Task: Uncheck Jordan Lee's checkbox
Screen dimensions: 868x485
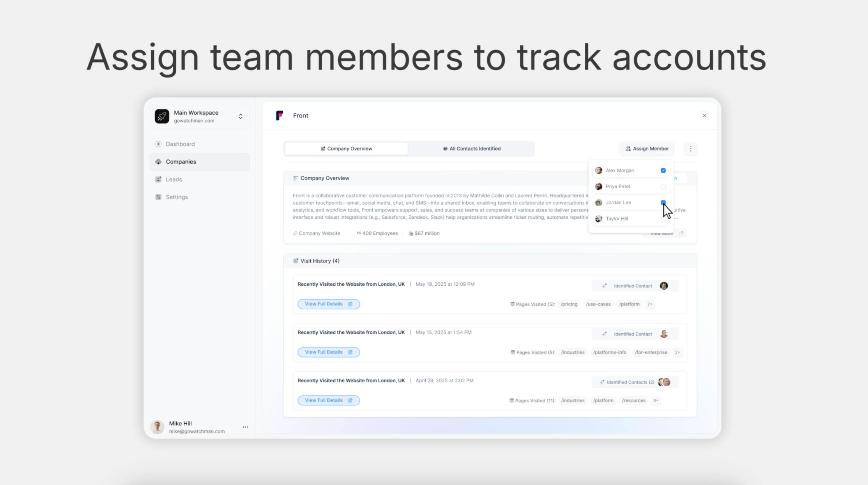Action: [x=663, y=203]
